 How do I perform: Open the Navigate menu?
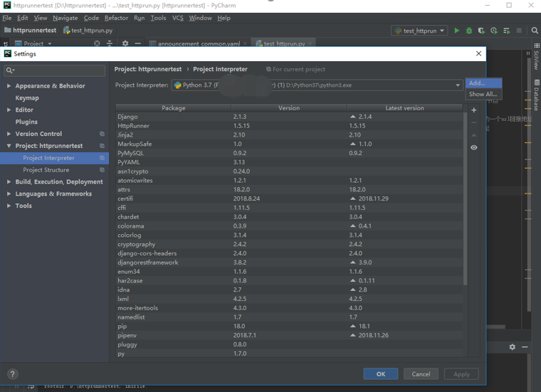pos(65,18)
